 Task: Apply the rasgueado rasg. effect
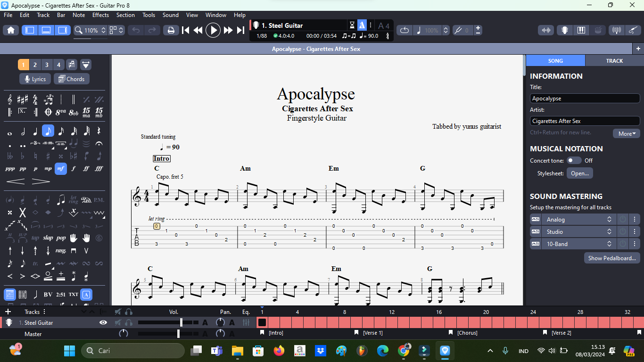pyautogui.click(x=61, y=250)
